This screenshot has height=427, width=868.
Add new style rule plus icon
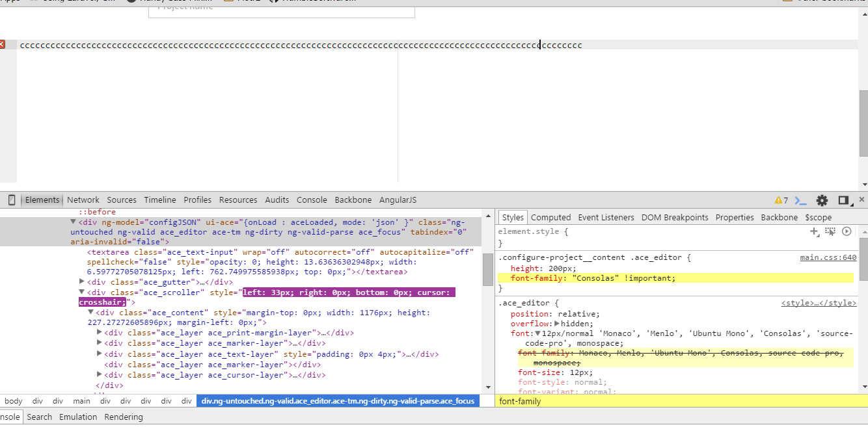pyautogui.click(x=814, y=231)
